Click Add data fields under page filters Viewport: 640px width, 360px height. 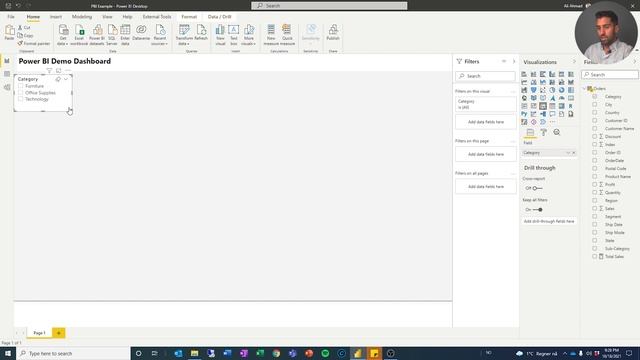click(486, 154)
